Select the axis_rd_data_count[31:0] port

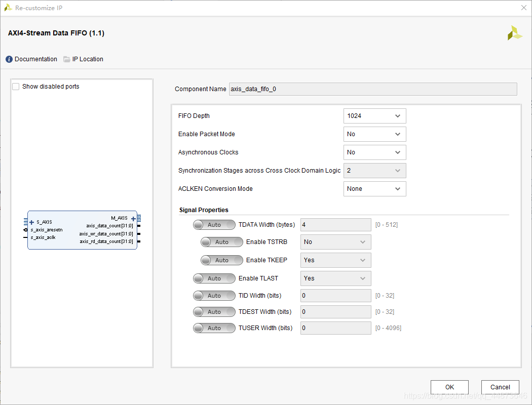point(106,241)
